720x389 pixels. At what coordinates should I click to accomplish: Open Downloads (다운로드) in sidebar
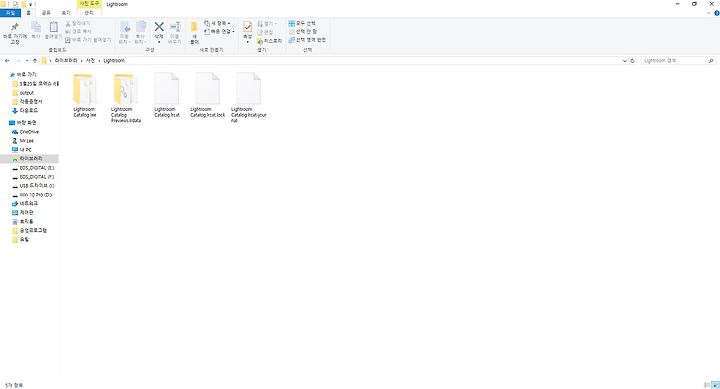tap(25, 111)
